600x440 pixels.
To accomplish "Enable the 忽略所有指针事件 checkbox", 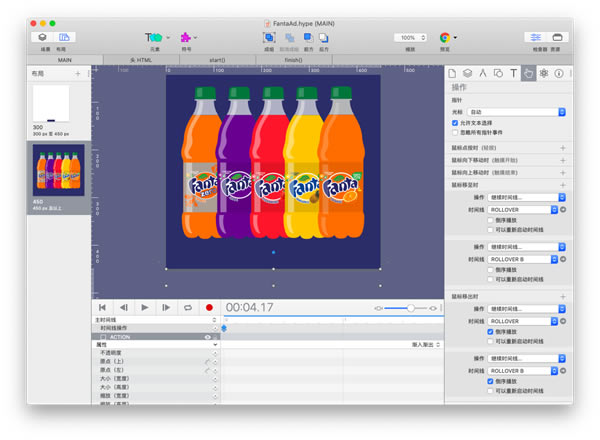I will click(x=456, y=132).
